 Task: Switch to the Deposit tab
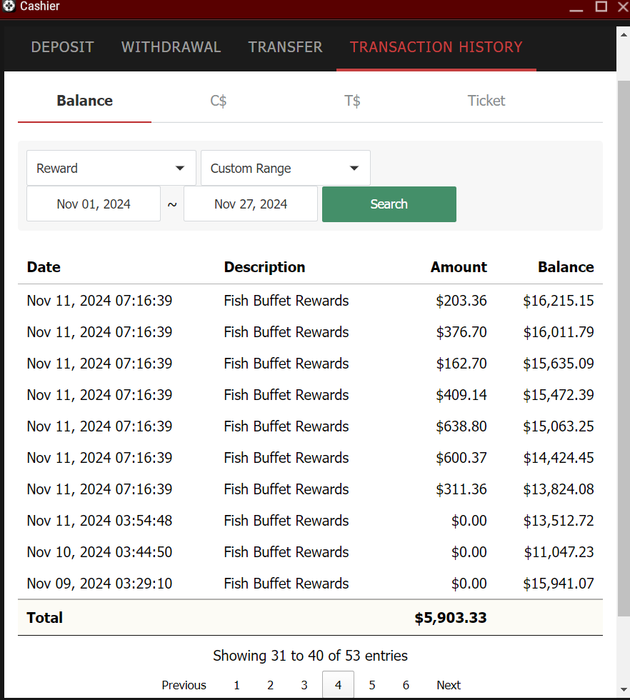click(62, 47)
